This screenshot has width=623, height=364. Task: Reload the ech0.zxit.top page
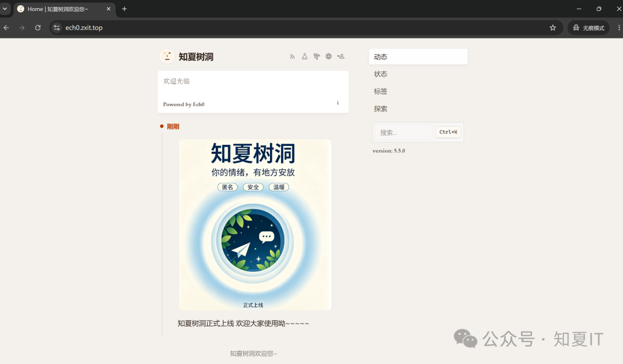37,28
